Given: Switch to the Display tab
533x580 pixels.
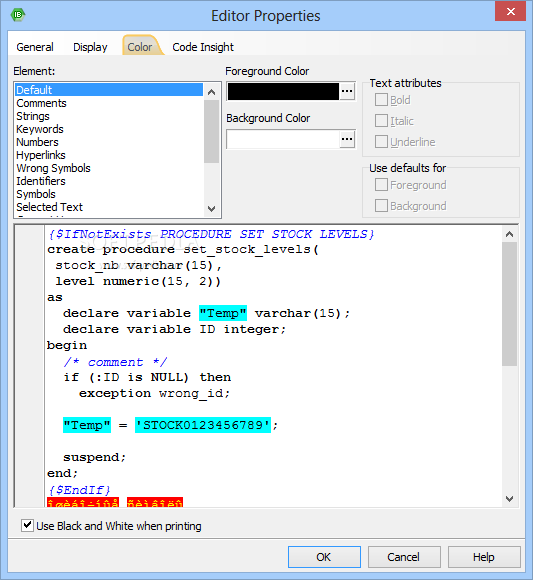Looking at the screenshot, I should coord(90,47).
